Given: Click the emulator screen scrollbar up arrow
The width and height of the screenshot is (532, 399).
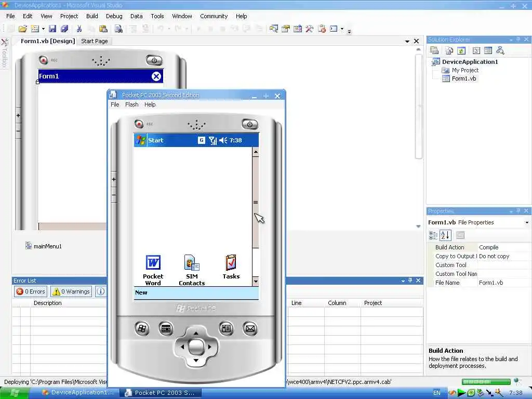Looking at the screenshot, I should click(x=256, y=152).
